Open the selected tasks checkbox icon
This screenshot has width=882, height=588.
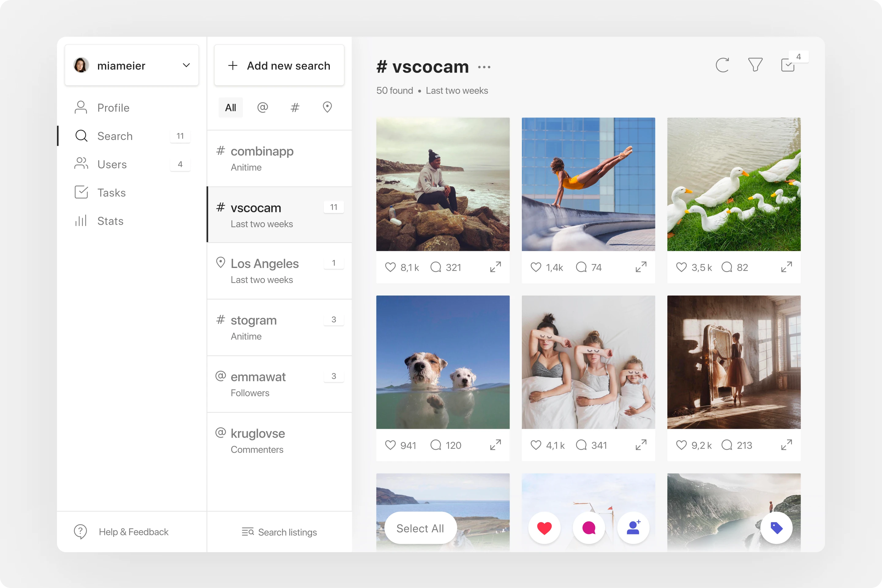click(x=788, y=65)
